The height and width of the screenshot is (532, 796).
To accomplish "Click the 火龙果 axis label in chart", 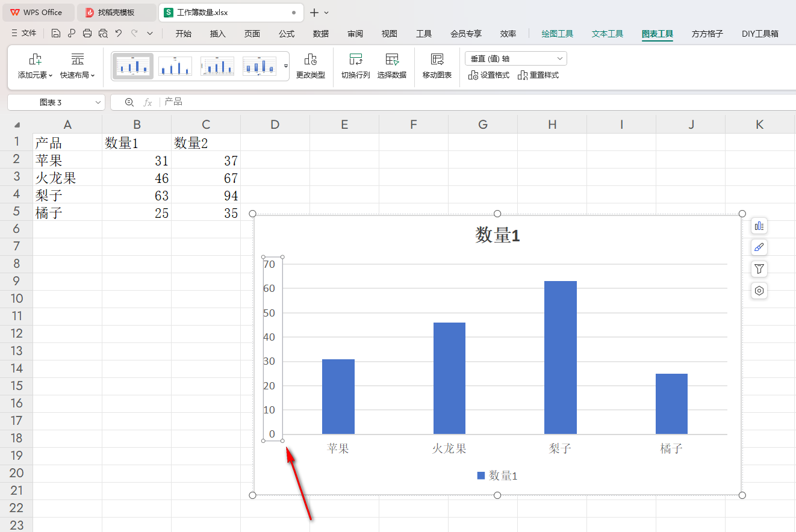I will coord(449,449).
